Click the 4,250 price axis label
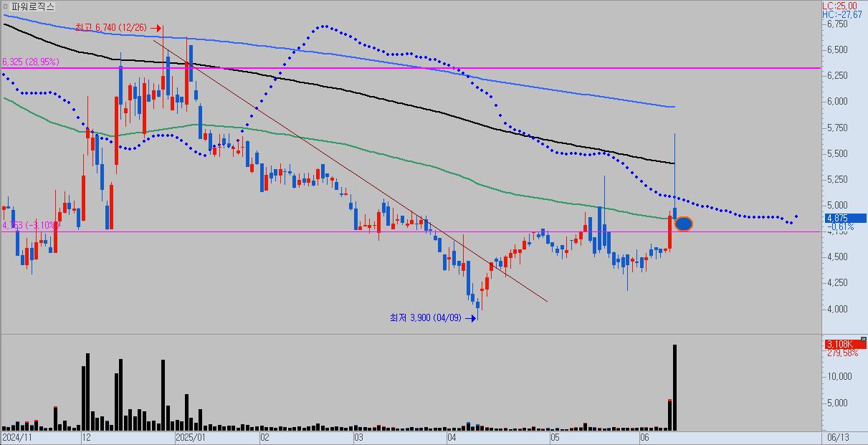 point(837,283)
